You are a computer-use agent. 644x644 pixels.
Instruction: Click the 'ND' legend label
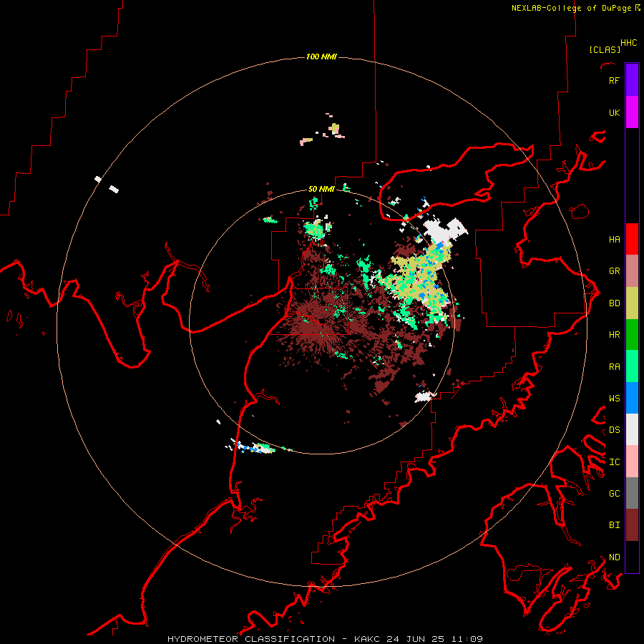click(x=614, y=557)
